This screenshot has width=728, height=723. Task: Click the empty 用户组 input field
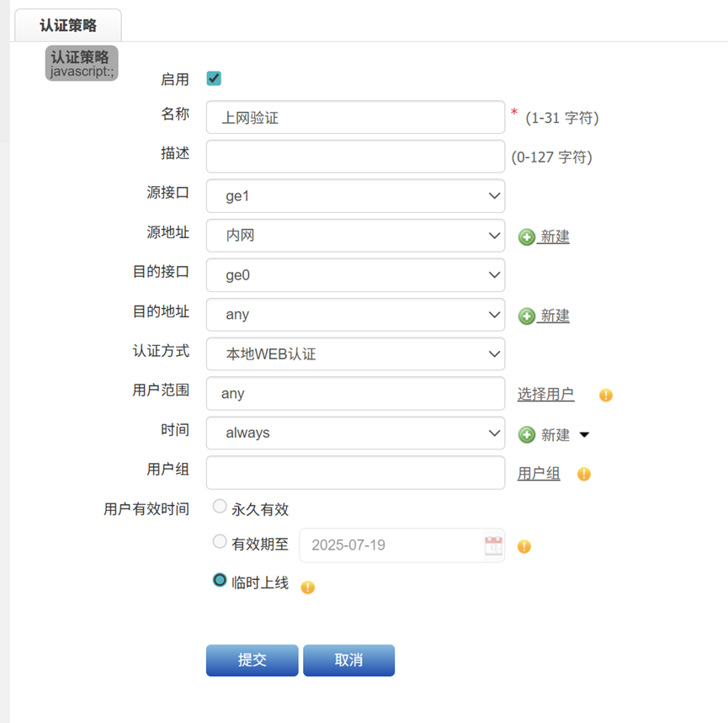coord(356,472)
